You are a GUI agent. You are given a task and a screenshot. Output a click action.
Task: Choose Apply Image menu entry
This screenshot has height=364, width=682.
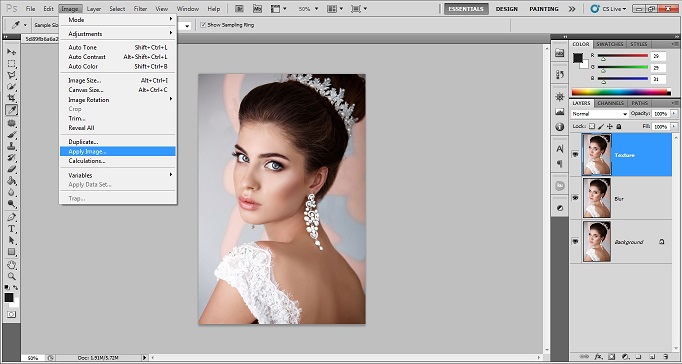click(117, 151)
